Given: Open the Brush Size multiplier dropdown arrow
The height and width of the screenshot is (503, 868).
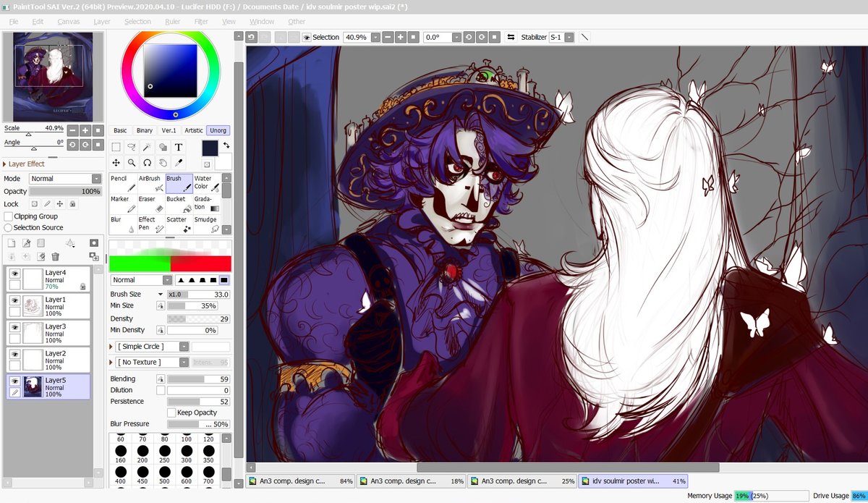Looking at the screenshot, I should (161, 295).
